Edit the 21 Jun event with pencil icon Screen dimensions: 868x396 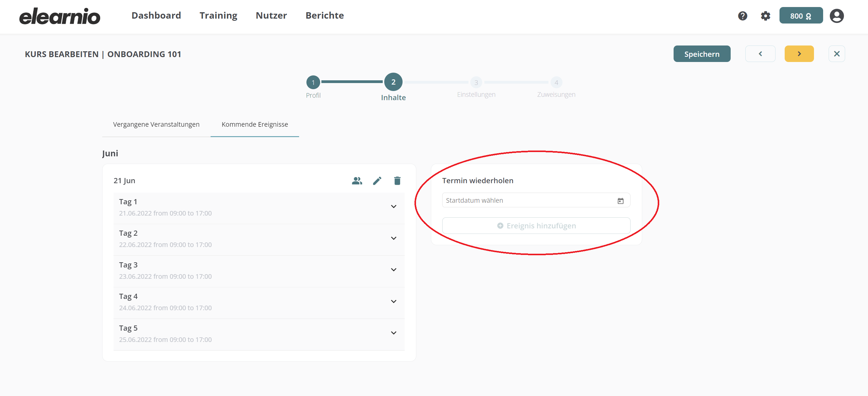pyautogui.click(x=377, y=181)
